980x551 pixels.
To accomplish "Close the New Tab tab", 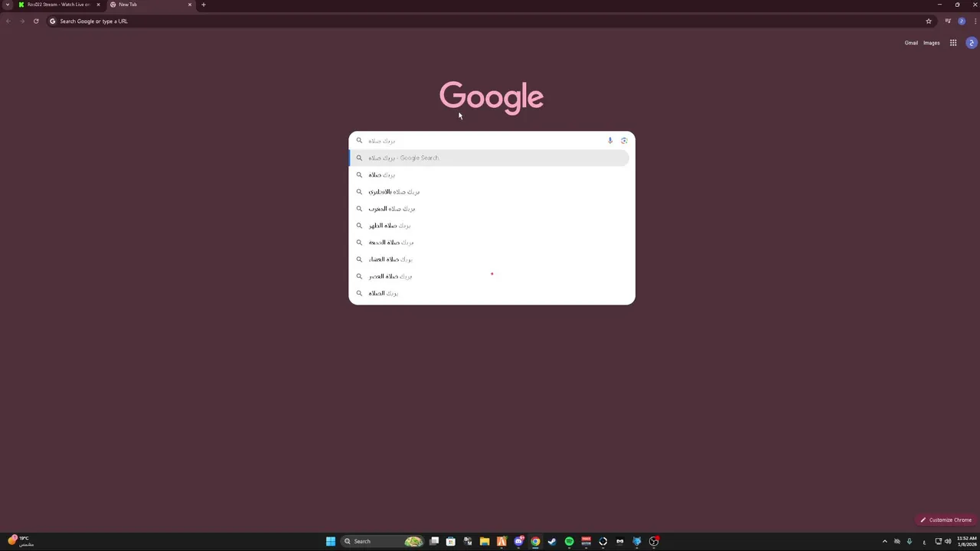I will 190,5.
